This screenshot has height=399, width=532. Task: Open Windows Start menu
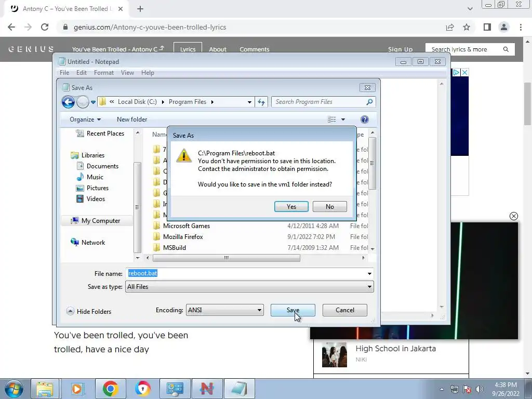point(14,389)
